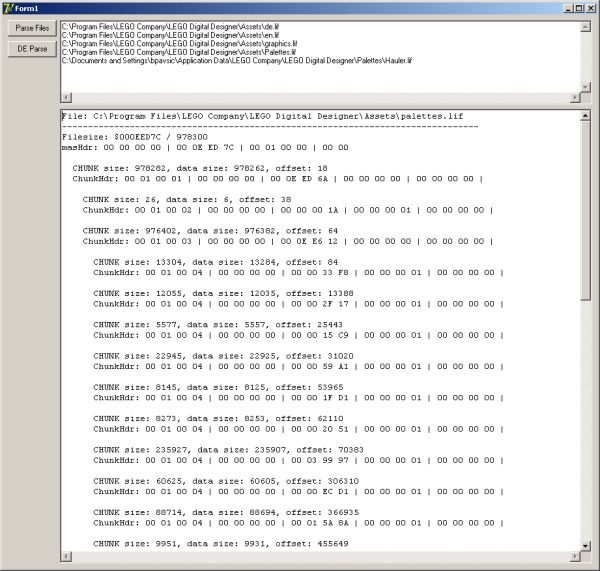Click ChunkHdr line containing '00 0E E6 12'

(x=288, y=241)
